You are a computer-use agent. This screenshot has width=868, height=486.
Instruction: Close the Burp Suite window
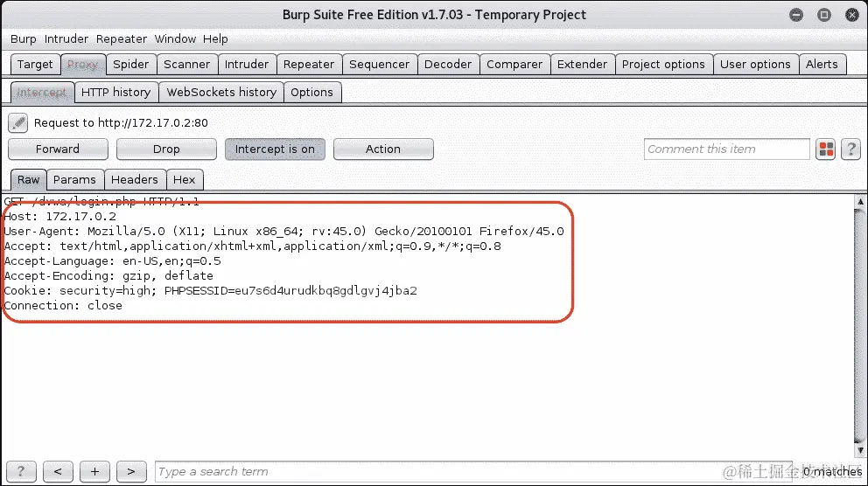(x=852, y=15)
